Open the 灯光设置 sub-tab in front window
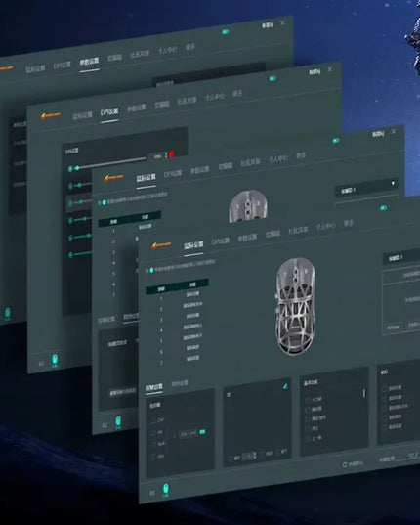Image resolution: width=420 pixels, height=525 pixels. coord(180,383)
